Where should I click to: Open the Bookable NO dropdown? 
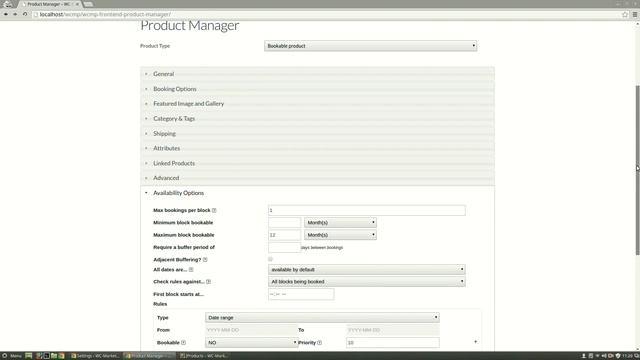(x=251, y=342)
